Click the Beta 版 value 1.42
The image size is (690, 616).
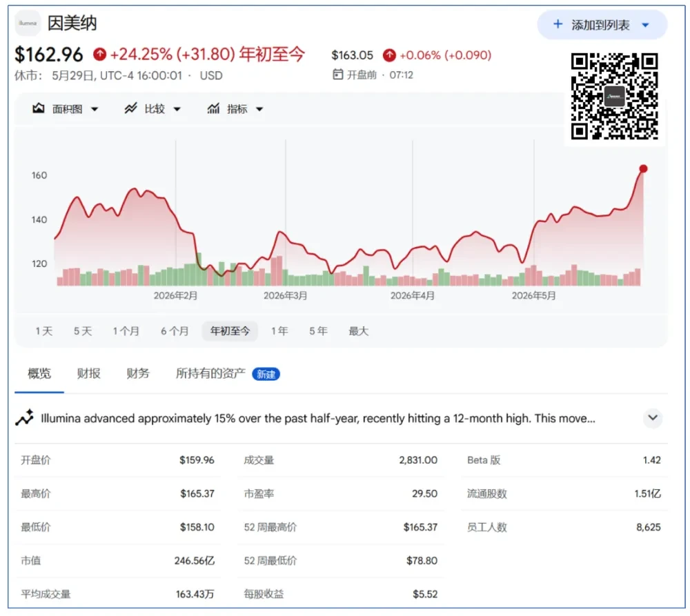pos(652,460)
